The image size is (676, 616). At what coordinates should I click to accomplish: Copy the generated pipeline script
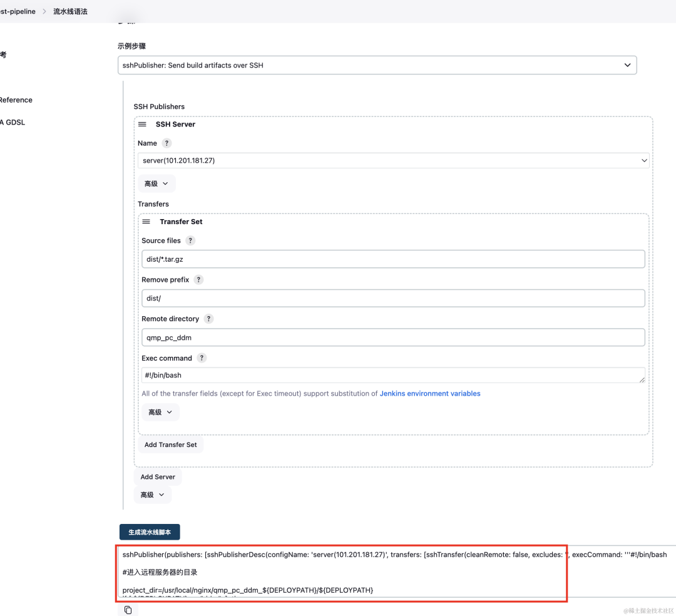128,610
